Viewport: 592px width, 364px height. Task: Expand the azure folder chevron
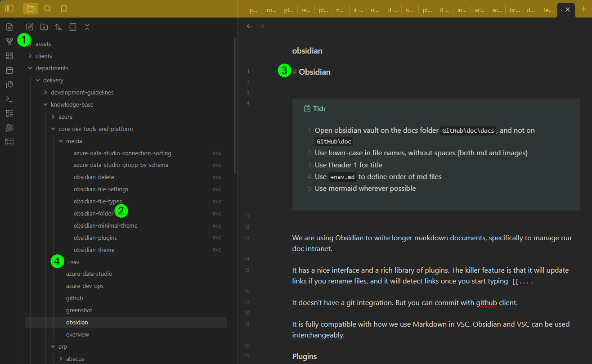(53, 117)
